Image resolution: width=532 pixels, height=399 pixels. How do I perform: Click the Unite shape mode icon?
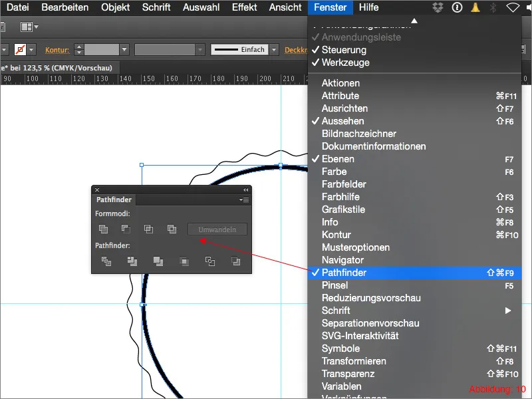point(104,229)
